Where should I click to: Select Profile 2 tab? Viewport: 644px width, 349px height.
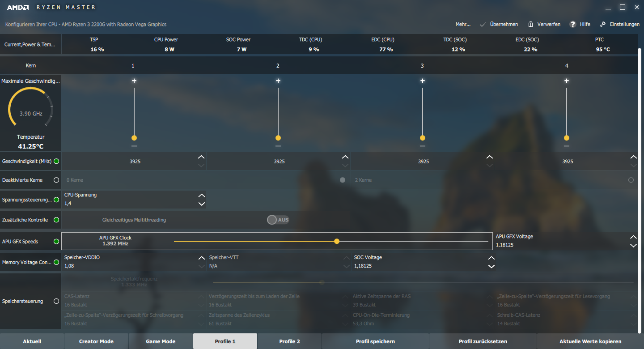pos(289,341)
